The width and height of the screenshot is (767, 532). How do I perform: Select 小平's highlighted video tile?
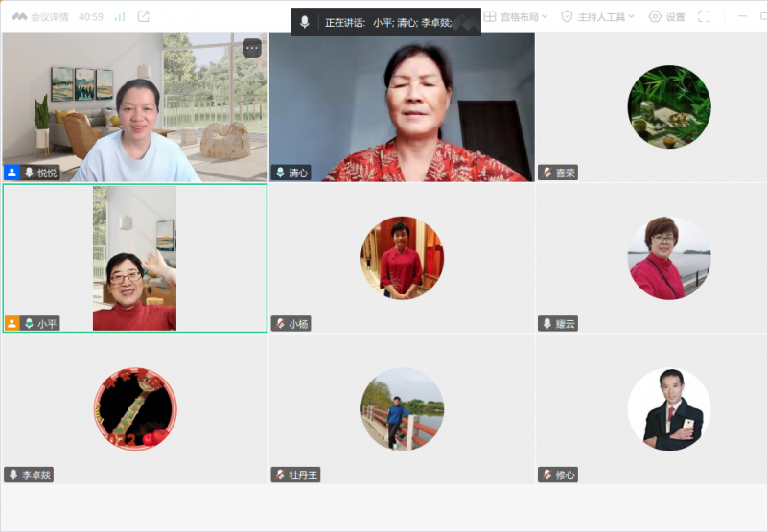[134, 257]
